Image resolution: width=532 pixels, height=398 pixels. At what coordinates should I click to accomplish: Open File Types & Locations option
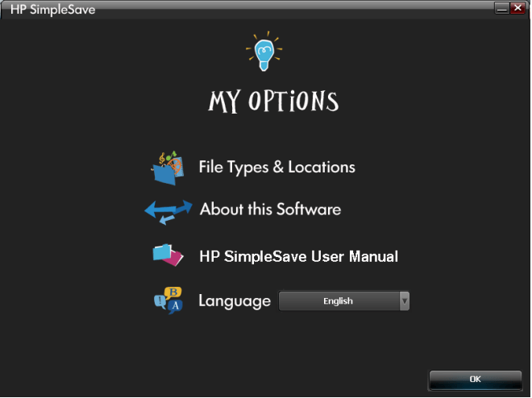(276, 167)
